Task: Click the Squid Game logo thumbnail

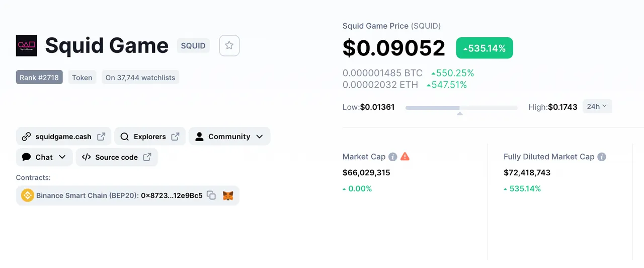Action: tap(26, 45)
